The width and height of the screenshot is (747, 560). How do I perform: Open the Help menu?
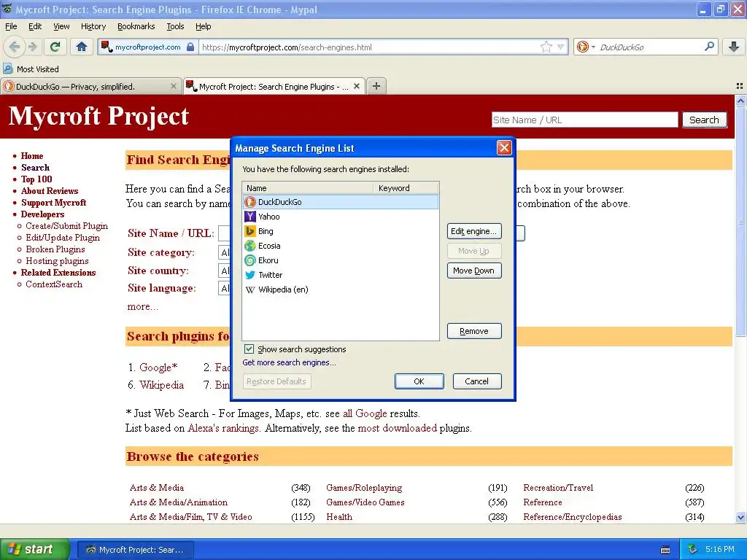(x=203, y=26)
